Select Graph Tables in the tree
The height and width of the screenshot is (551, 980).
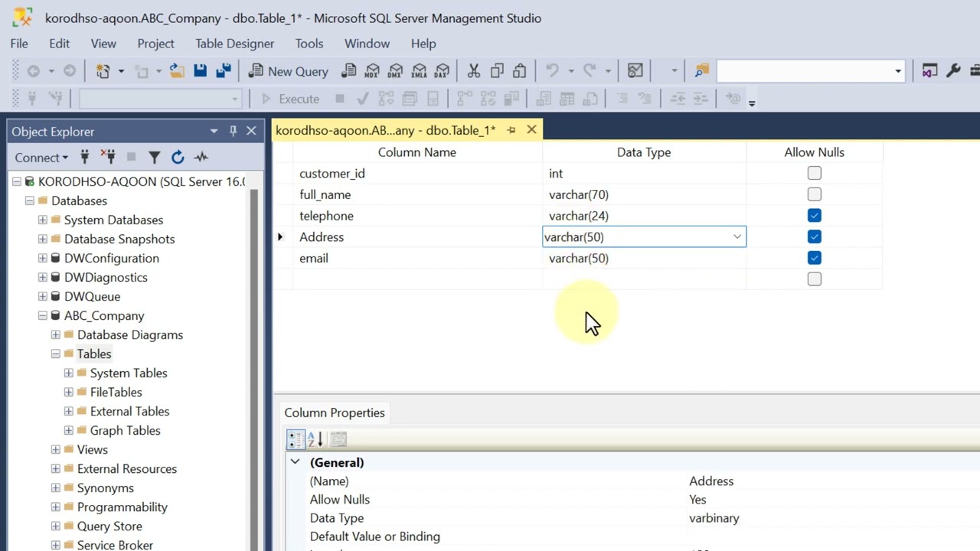click(125, 430)
